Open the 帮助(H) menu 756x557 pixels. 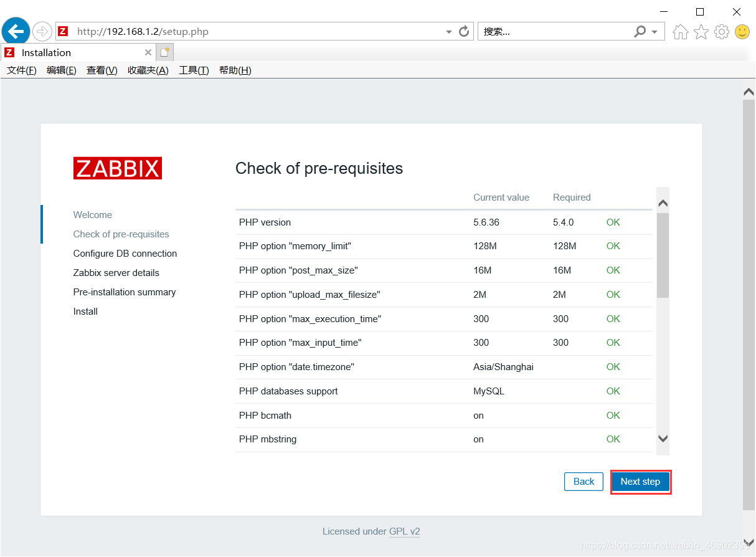[x=235, y=70]
